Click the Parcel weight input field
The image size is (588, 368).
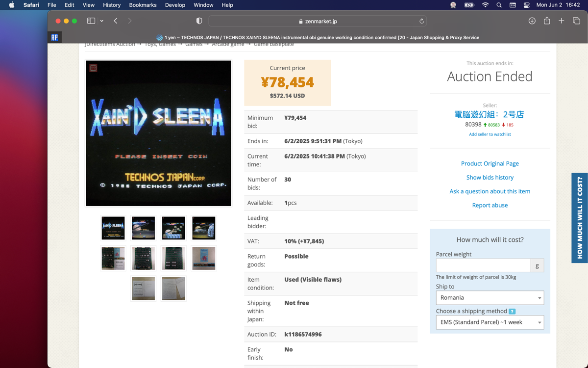pos(483,265)
